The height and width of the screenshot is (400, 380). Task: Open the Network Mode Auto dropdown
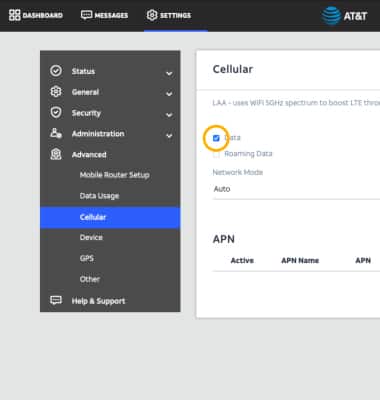[296, 189]
